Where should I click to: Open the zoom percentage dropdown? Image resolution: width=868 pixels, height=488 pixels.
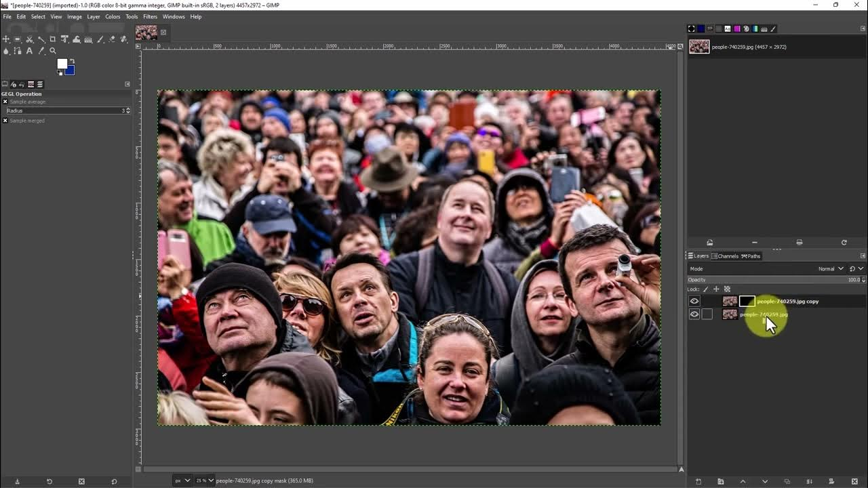tap(203, 480)
